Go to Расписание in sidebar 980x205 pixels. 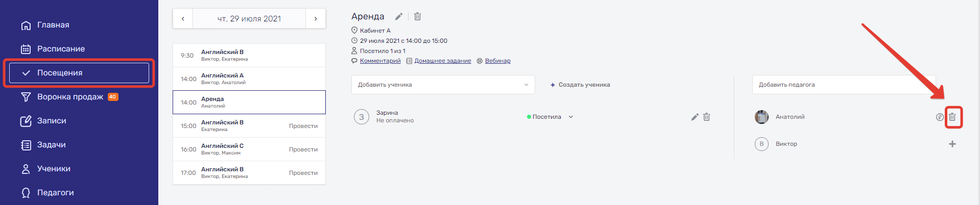tap(61, 49)
